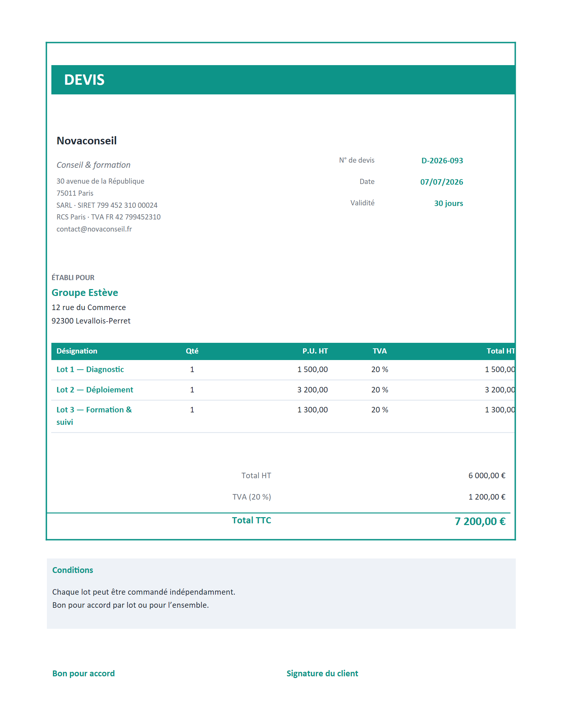Click the "Date" label
The image size is (563, 728).
(367, 182)
